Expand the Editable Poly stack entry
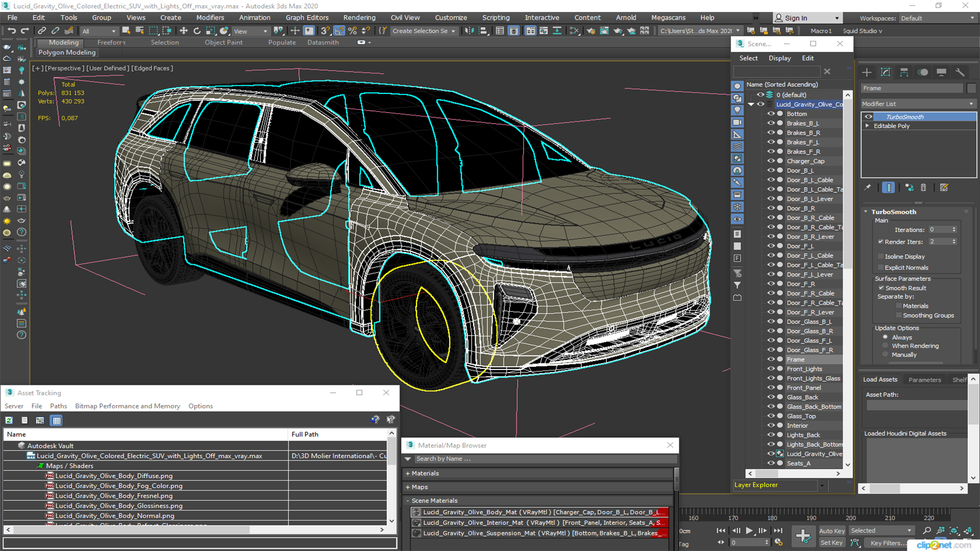The width and height of the screenshot is (980, 551). 867,126
